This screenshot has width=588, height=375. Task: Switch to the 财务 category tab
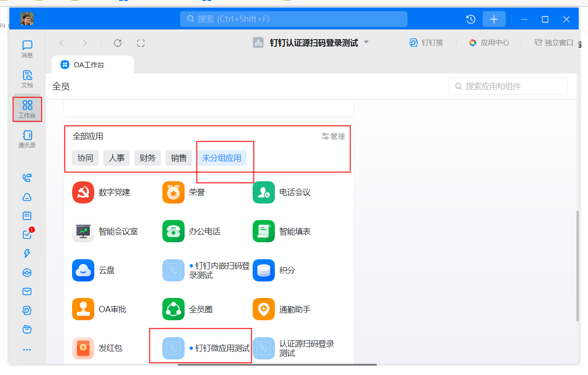(x=148, y=158)
